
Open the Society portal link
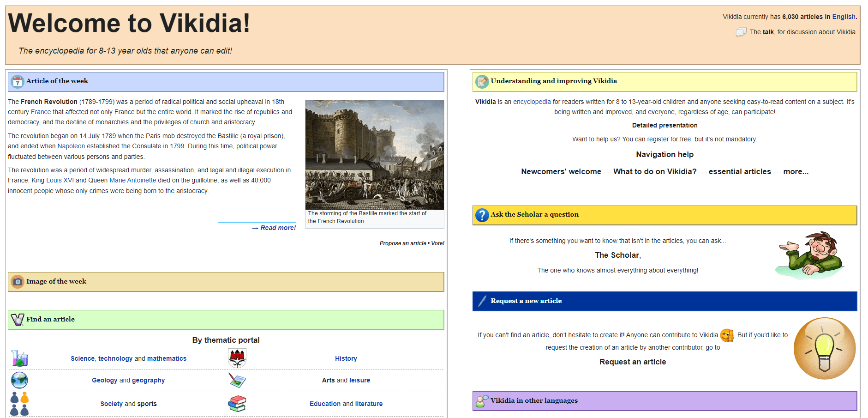[x=112, y=404]
